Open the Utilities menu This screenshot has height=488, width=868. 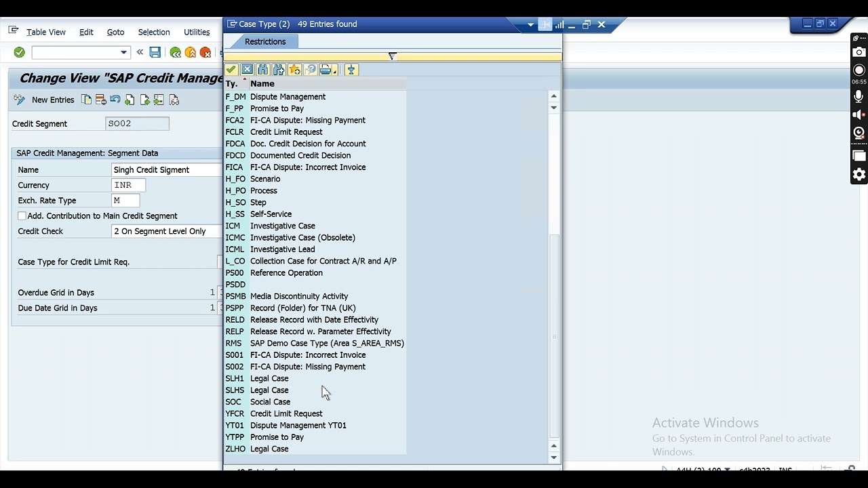(x=197, y=32)
